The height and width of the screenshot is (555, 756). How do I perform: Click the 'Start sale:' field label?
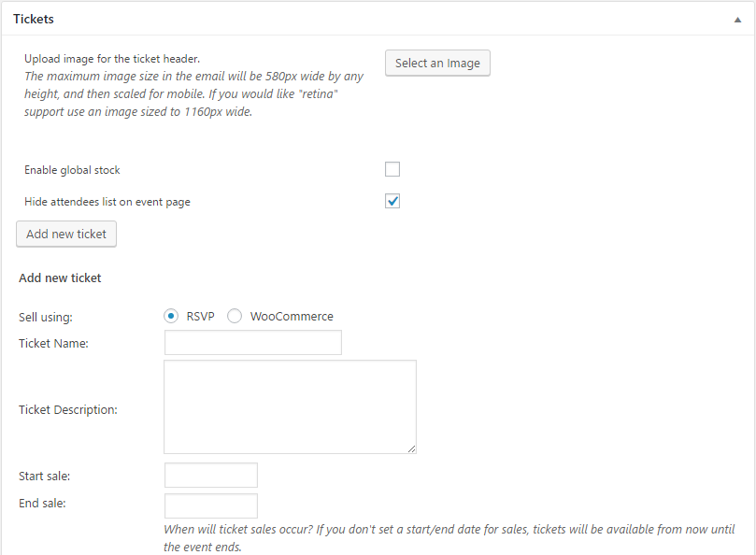(x=44, y=477)
